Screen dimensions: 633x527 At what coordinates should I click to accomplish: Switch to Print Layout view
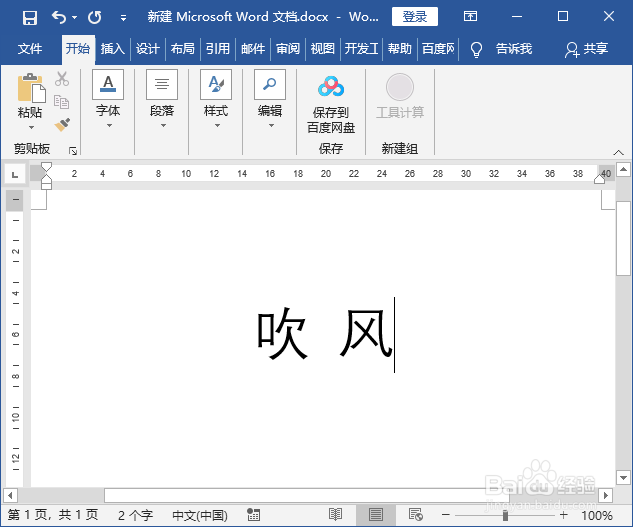[375, 515]
